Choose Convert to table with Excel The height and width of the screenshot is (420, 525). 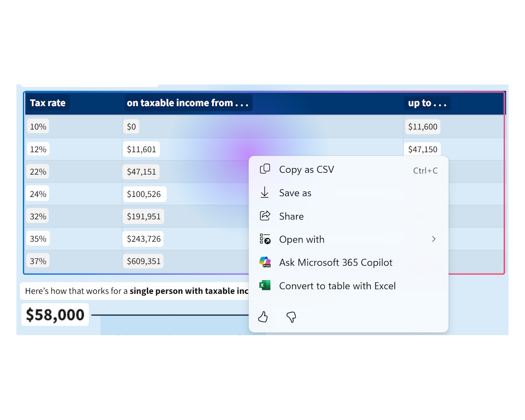[x=337, y=286]
